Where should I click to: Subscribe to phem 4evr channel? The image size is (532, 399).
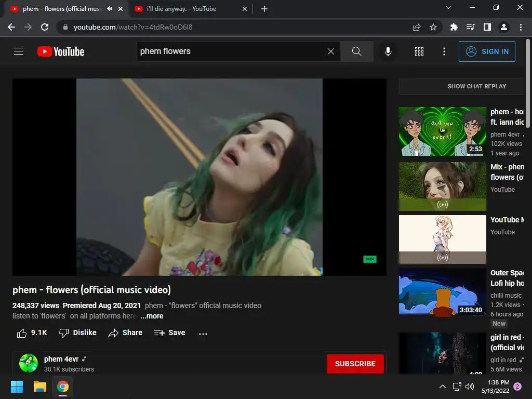[355, 364]
